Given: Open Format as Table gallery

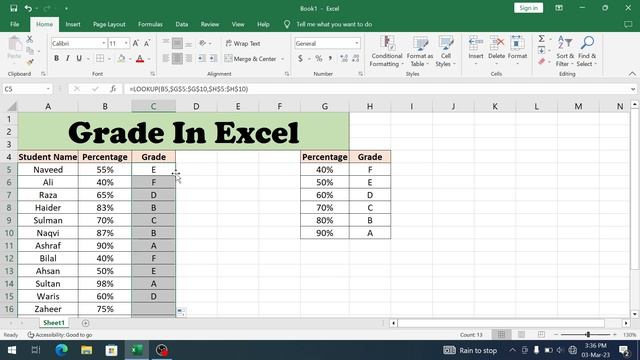Looking at the screenshot, I should (420, 51).
